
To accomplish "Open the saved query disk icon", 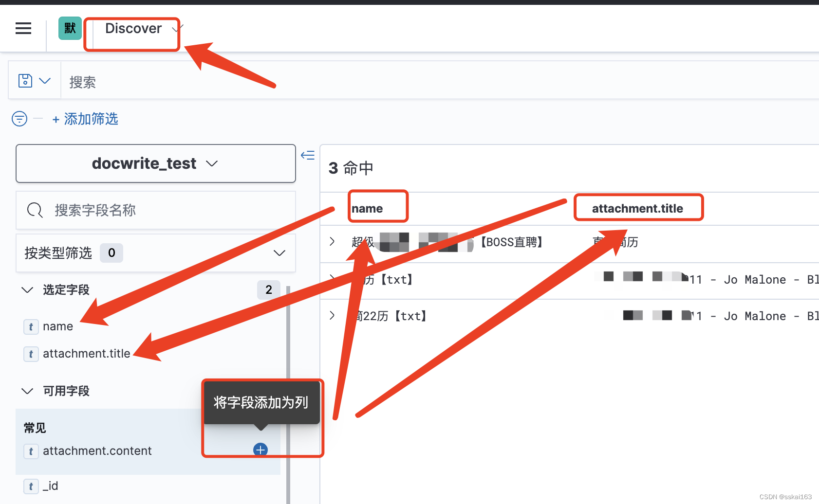I will coord(25,80).
